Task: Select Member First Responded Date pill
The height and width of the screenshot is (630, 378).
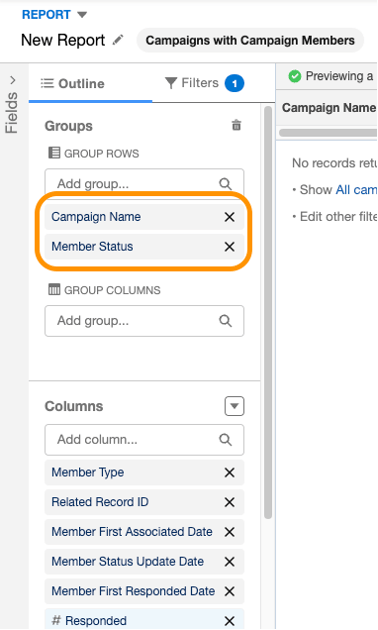Action: pos(144,591)
